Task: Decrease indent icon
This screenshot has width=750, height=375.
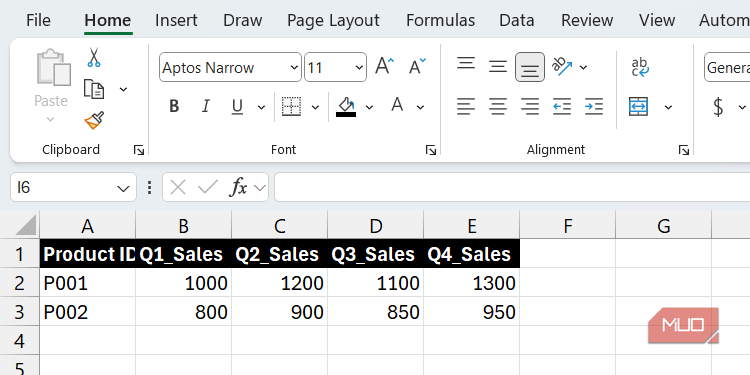Action: pyautogui.click(x=562, y=106)
